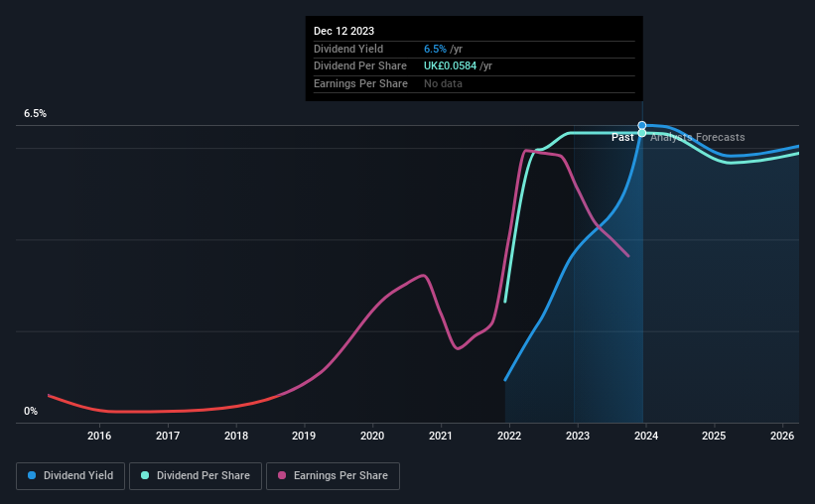Viewport: 815px width, 504px height.
Task: Click the 2017 x-axis label
Action: [x=168, y=436]
